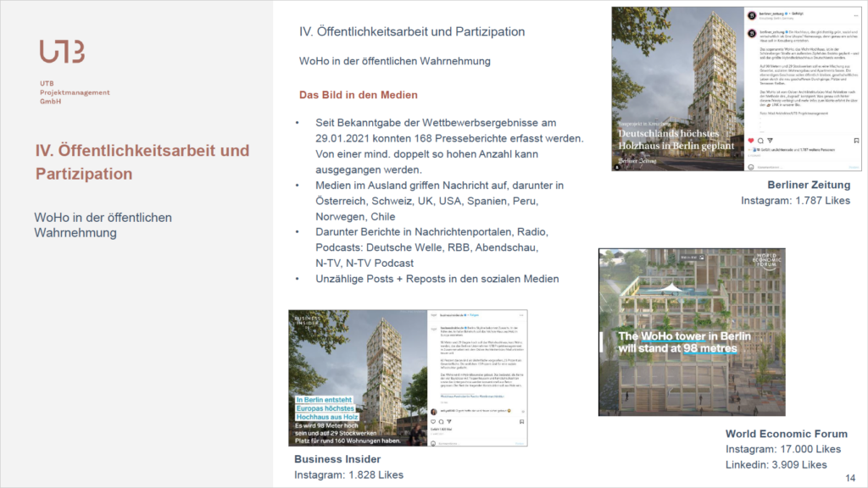Open the three-dot menu of the Business Insider post
868x488 pixels.
click(x=521, y=315)
